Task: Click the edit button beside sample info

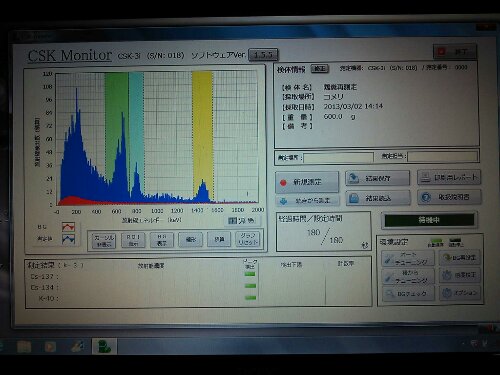Action: click(319, 69)
